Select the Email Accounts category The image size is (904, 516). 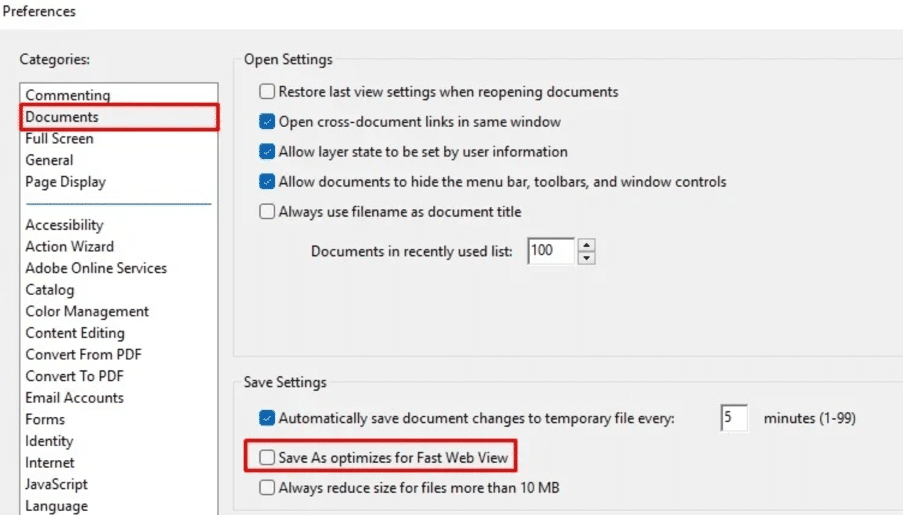pyautogui.click(x=74, y=398)
